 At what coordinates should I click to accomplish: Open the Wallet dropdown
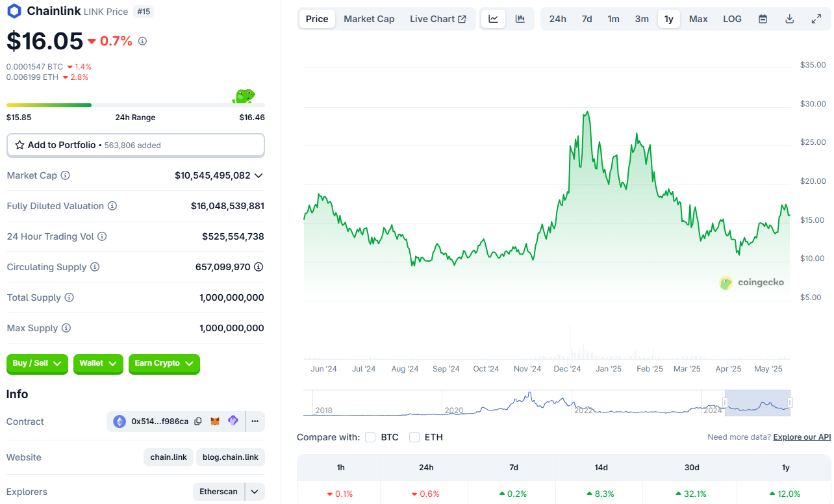(98, 364)
